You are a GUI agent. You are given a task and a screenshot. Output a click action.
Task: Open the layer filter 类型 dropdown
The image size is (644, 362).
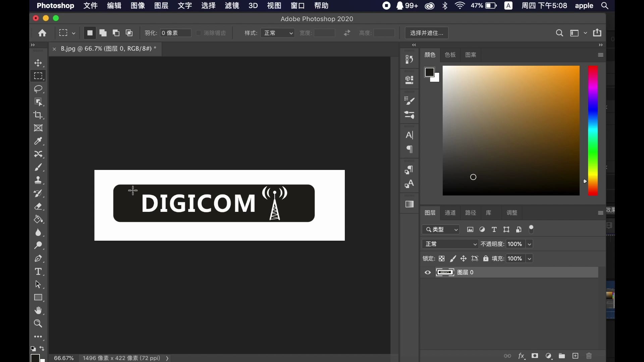point(441,230)
